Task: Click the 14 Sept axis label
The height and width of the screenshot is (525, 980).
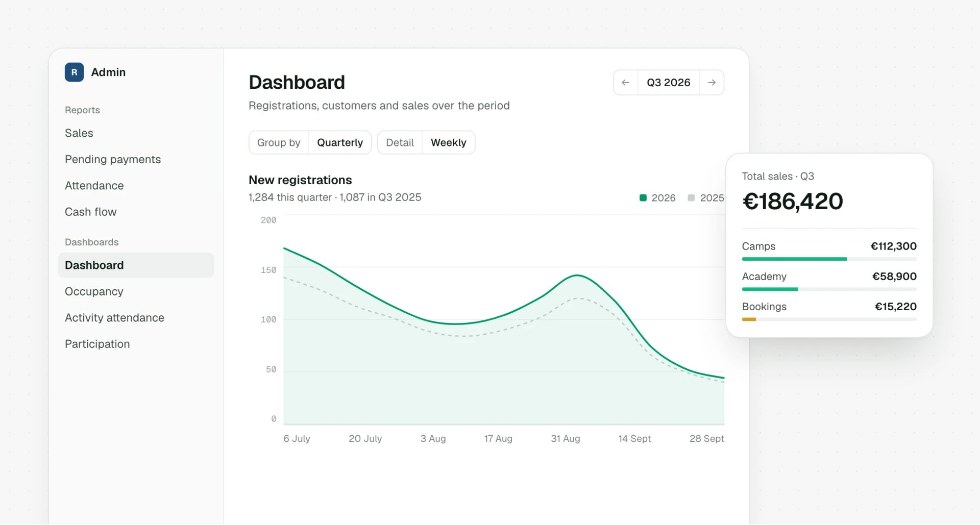Action: [x=635, y=439]
